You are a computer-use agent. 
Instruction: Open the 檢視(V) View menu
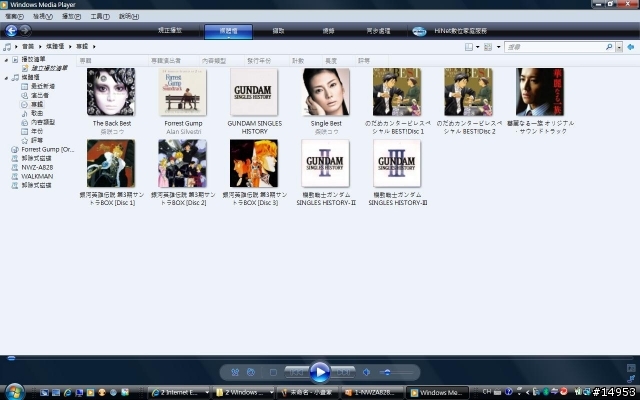tap(42, 16)
